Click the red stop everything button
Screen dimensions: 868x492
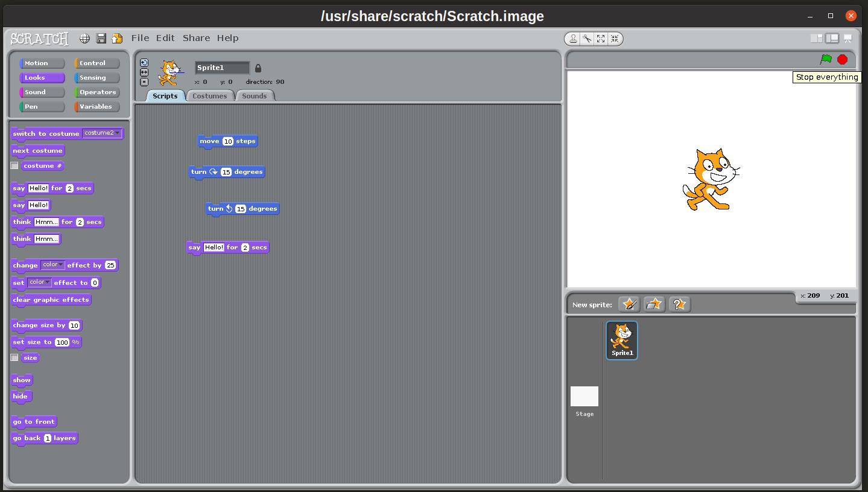tap(843, 59)
